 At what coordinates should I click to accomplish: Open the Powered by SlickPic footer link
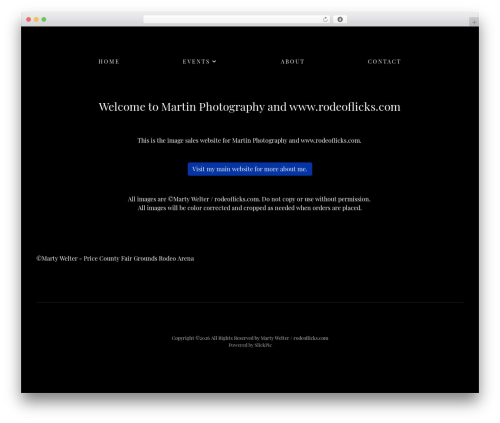[x=250, y=345]
